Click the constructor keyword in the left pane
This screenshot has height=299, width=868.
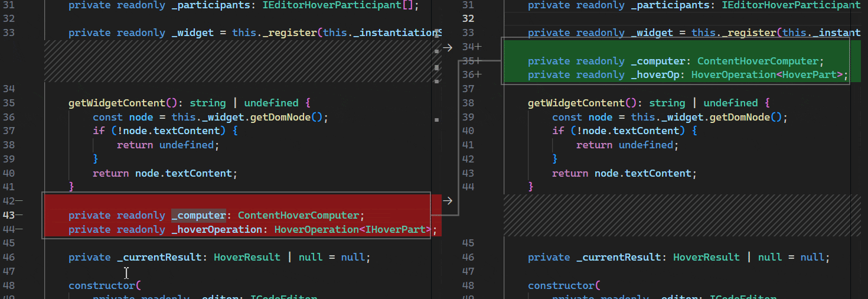[x=102, y=285]
